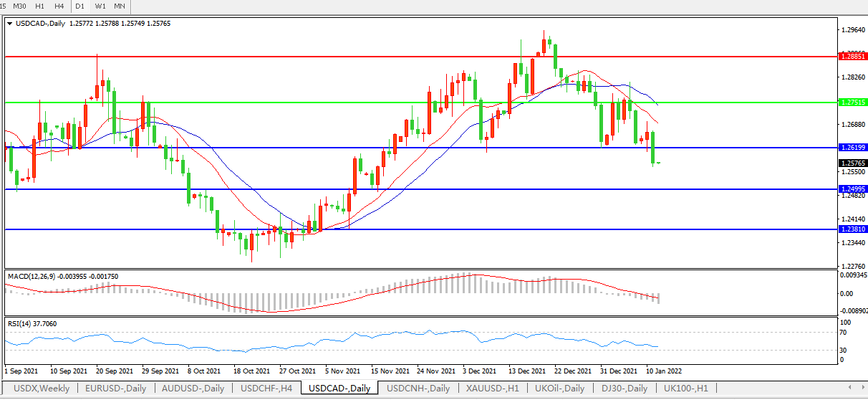Select the XAUUSD-,H1 chart tab
Image resolution: width=868 pixels, height=400 pixels.
[492, 389]
